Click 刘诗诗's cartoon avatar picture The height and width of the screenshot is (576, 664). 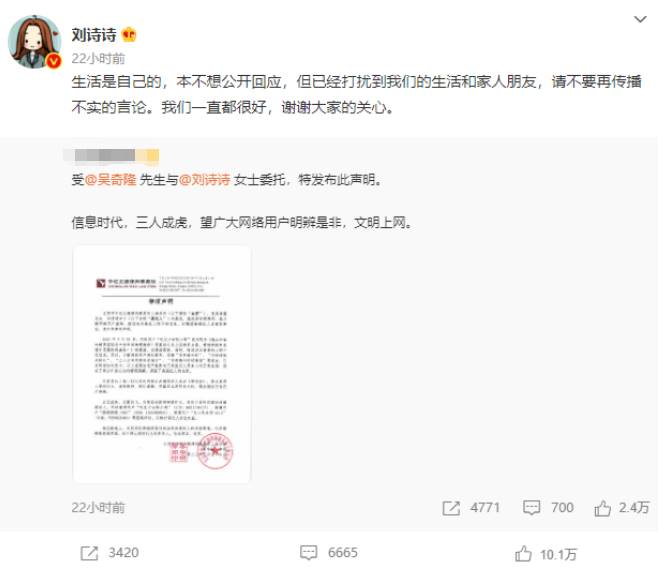pos(34,42)
